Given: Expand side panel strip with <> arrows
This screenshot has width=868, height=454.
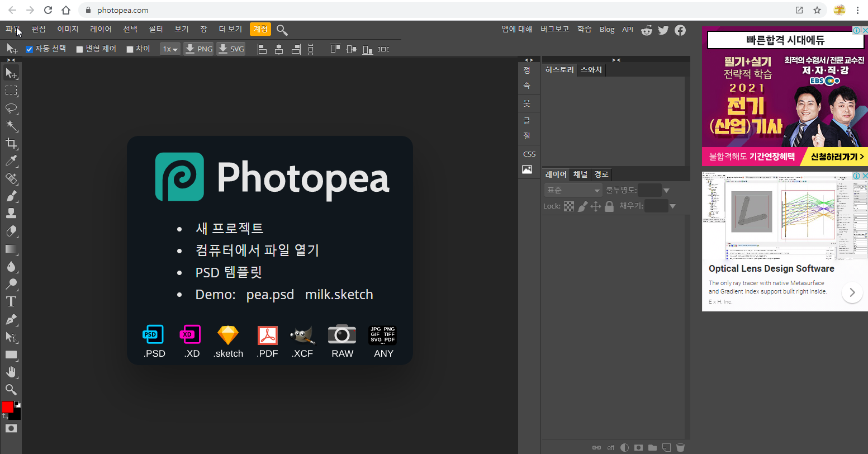Looking at the screenshot, I should 529,60.
